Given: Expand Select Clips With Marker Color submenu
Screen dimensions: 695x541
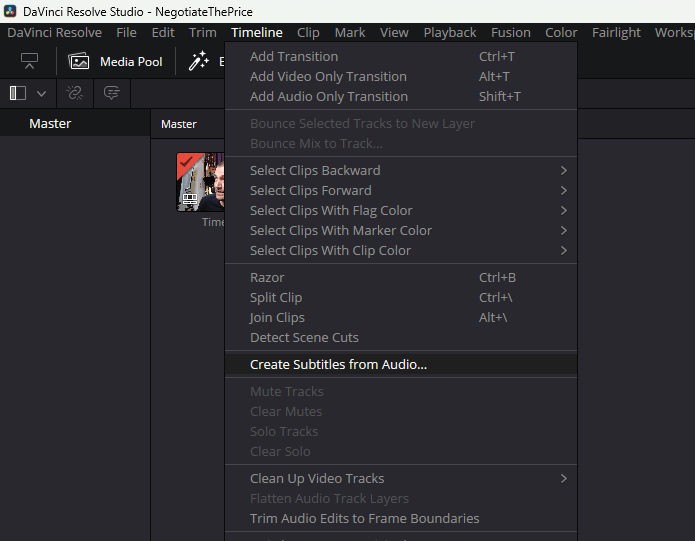Looking at the screenshot, I should pyautogui.click(x=401, y=230).
